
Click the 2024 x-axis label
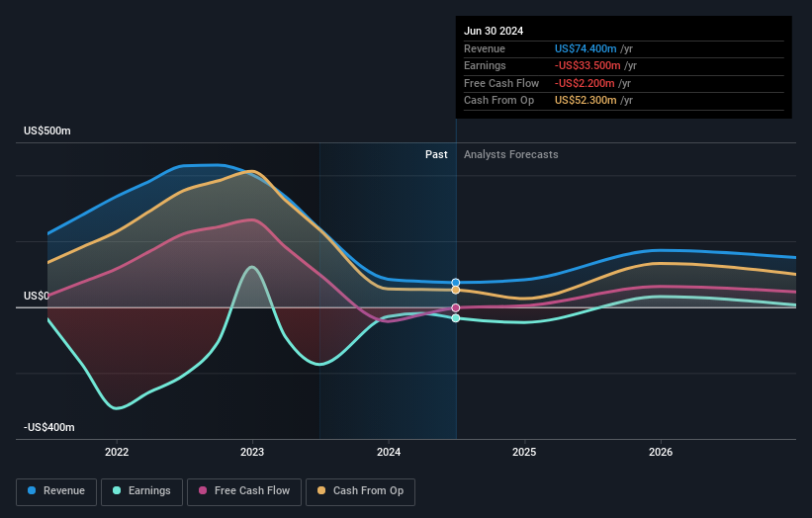click(389, 452)
